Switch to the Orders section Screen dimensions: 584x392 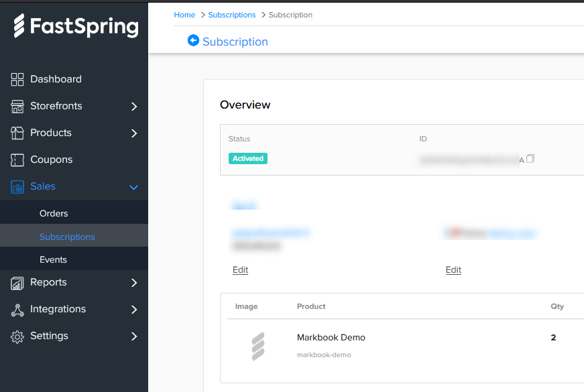(x=53, y=213)
